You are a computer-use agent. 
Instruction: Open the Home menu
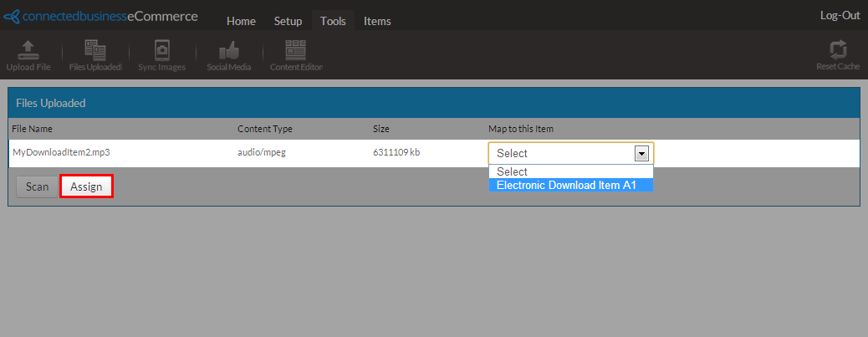242,21
